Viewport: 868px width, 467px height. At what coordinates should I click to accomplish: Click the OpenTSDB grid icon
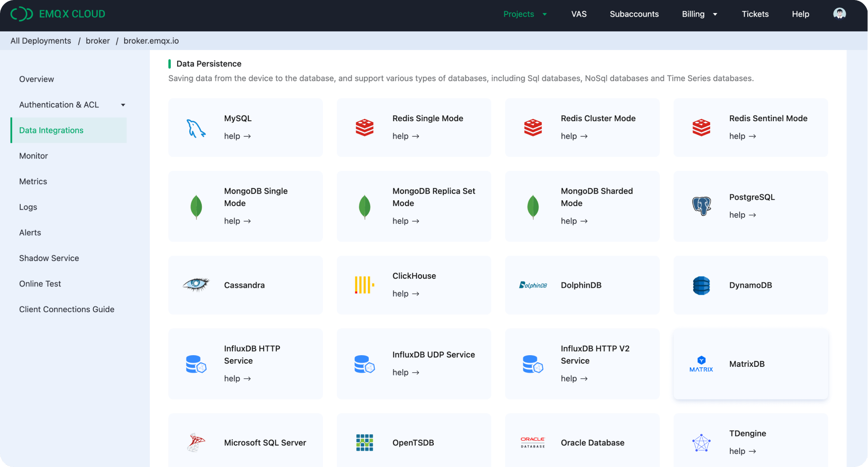click(364, 443)
